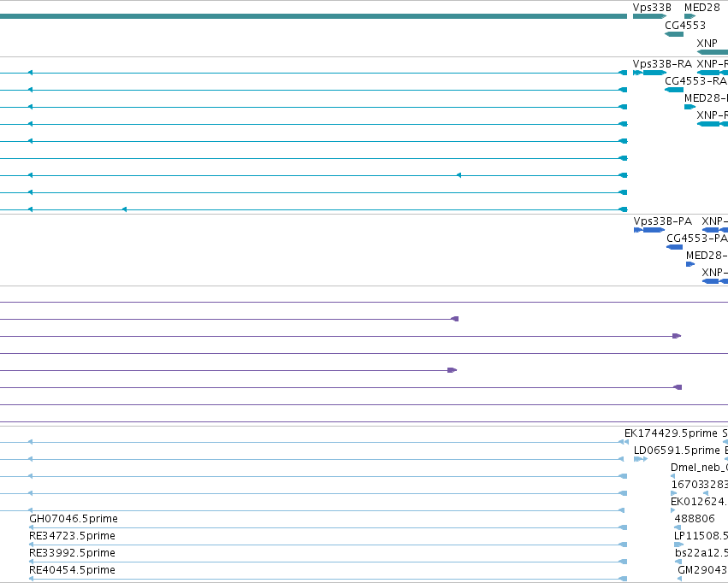Viewport: 728px width, 583px height.
Task: Select the CG4553-PA protein label
Action: click(x=697, y=238)
